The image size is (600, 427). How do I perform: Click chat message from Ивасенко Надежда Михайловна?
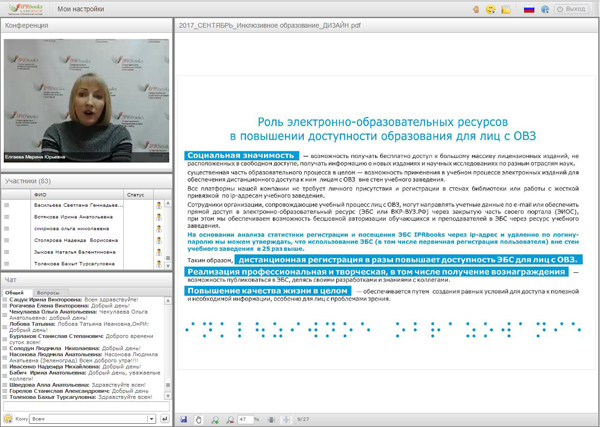[75, 367]
